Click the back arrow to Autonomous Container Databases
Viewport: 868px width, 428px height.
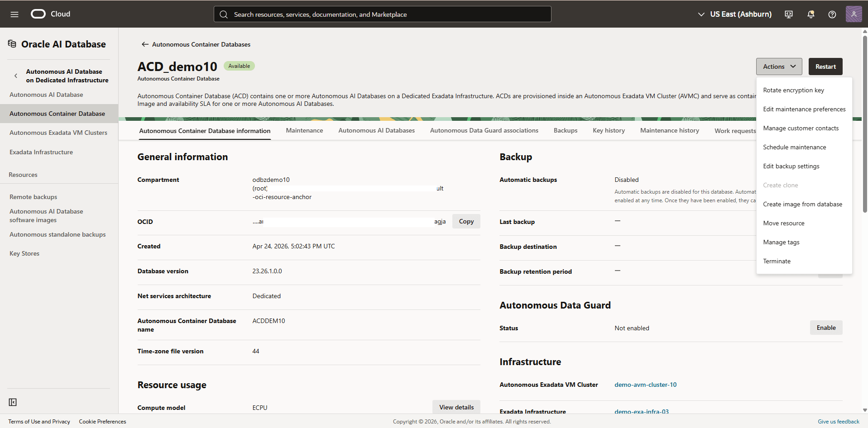(145, 44)
